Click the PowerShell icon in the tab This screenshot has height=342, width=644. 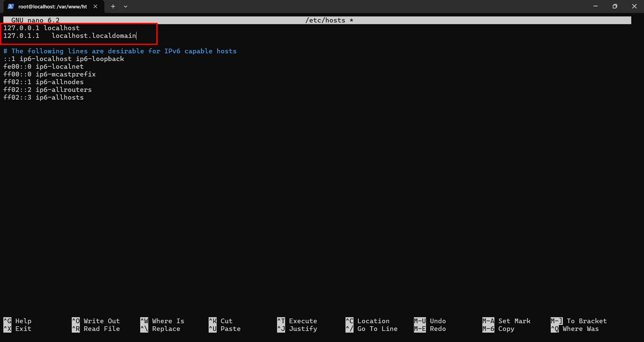[11, 6]
